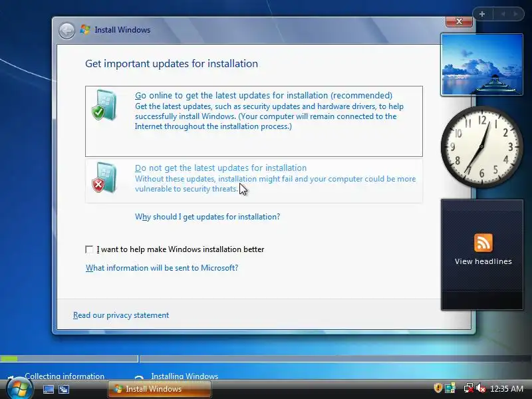
Task: Open the disconnected network tray icon
Action: point(469,388)
